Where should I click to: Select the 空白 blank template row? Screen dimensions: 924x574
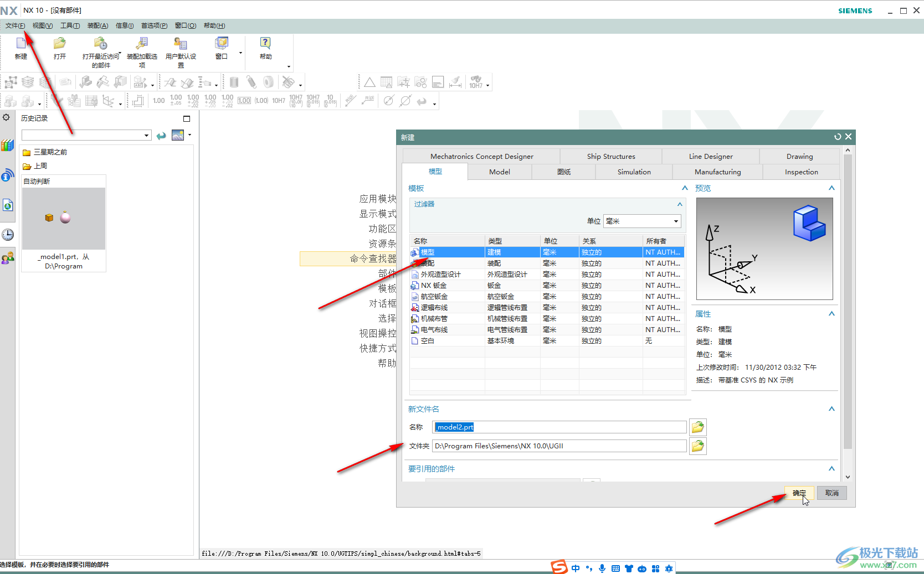click(547, 341)
